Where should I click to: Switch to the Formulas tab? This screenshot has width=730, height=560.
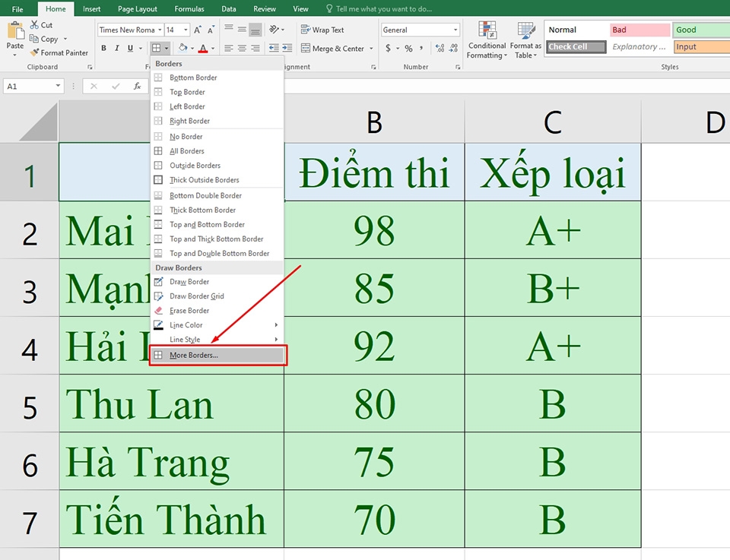point(189,9)
